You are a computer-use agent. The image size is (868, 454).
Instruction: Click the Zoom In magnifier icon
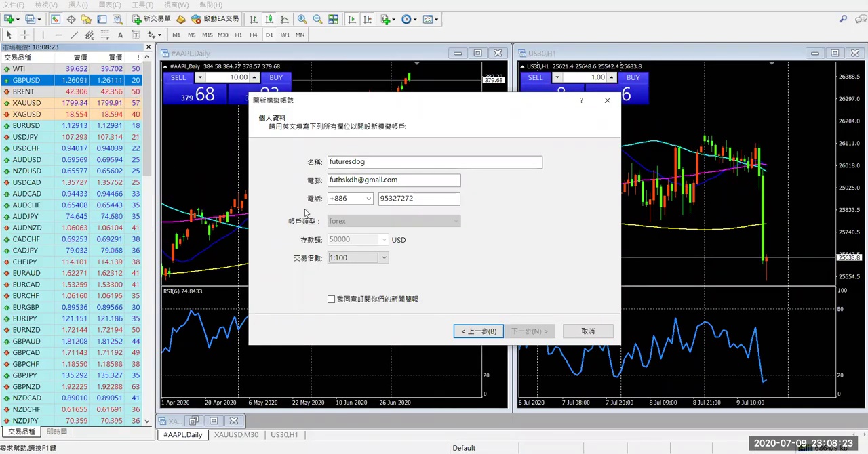(302, 19)
